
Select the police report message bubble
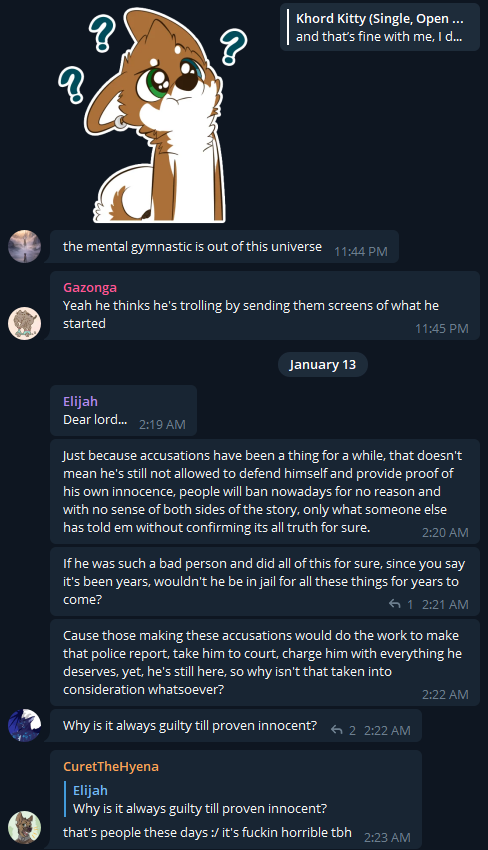265,662
